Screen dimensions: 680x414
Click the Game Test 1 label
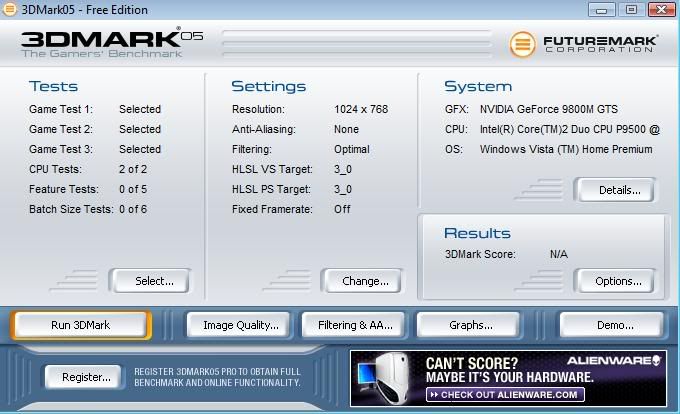(61, 109)
